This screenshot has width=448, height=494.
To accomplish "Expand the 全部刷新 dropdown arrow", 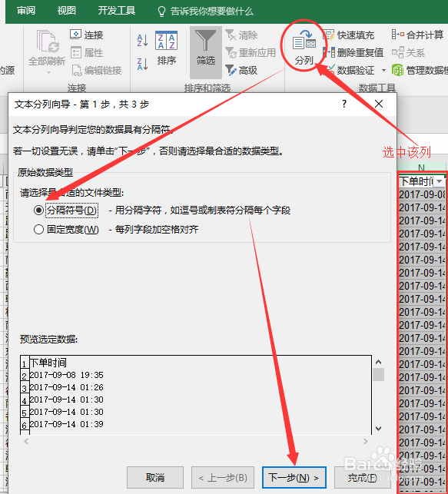I will pos(48,72).
